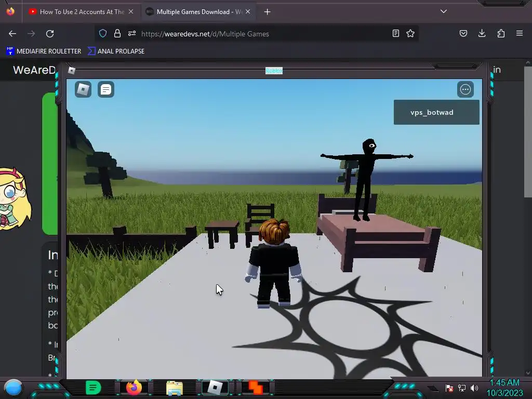Open the tracking protection shield icon
The image size is (532, 399).
pos(103,33)
